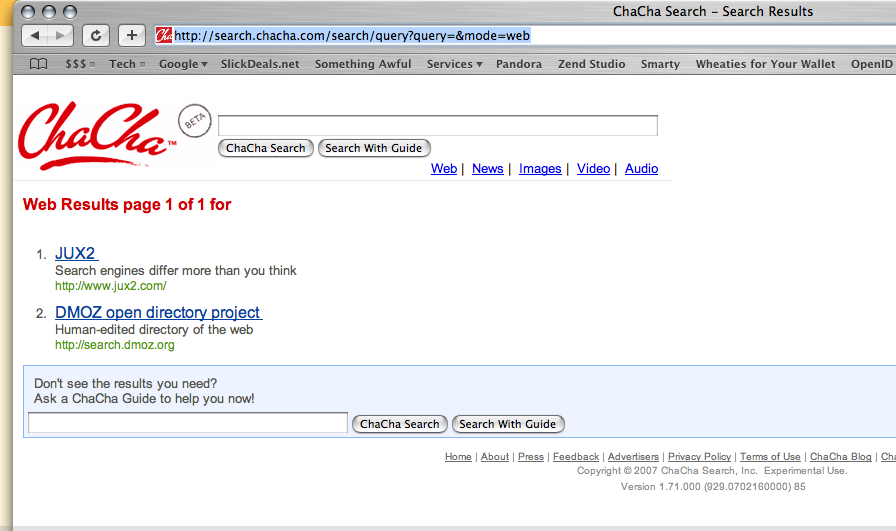Click the http://www.jux2.com/ URL text
The width and height of the screenshot is (896, 531).
111,286
